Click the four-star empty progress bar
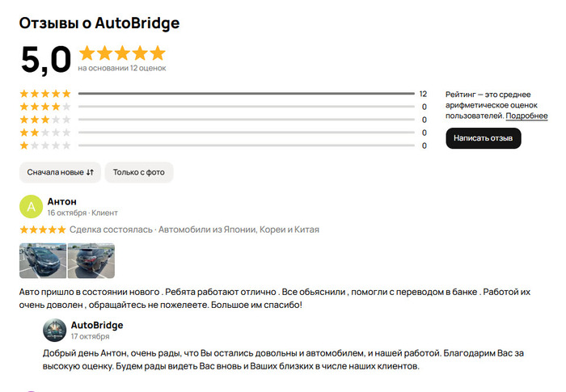Screen dimensions: 566x392 246,107
